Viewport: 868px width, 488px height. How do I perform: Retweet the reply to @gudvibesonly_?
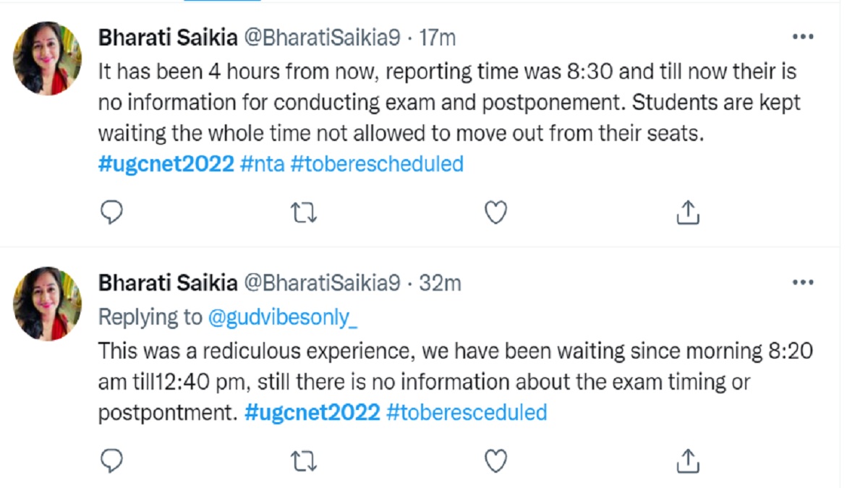pyautogui.click(x=304, y=461)
